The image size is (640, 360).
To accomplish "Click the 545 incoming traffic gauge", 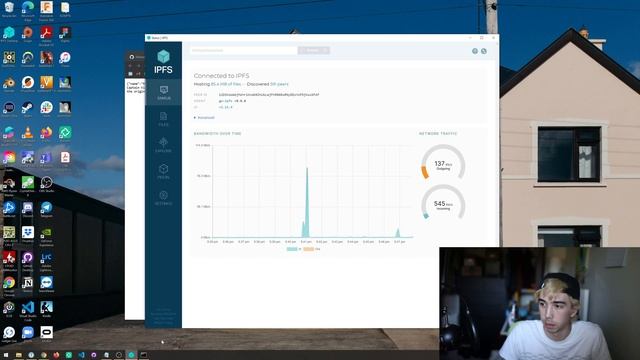I will (443, 202).
